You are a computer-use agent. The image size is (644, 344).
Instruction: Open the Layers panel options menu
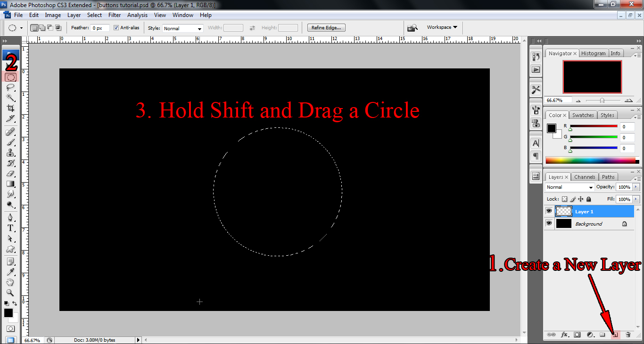coord(637,178)
